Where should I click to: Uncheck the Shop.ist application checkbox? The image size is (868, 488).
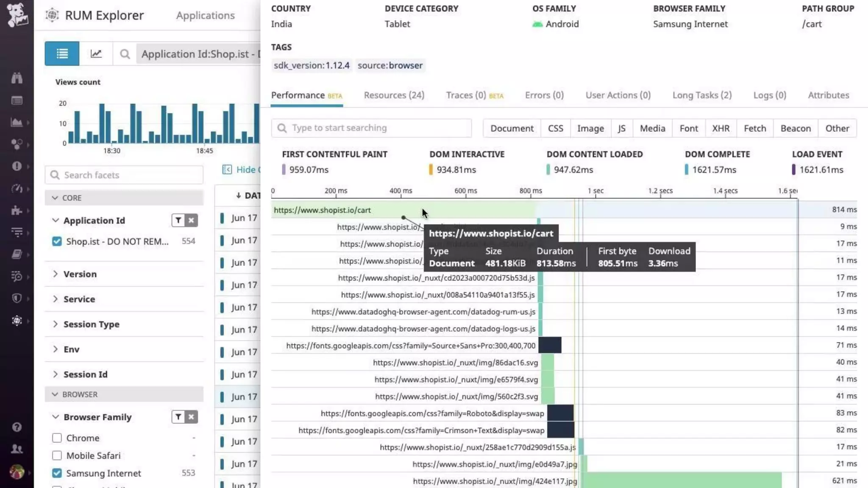[57, 241]
